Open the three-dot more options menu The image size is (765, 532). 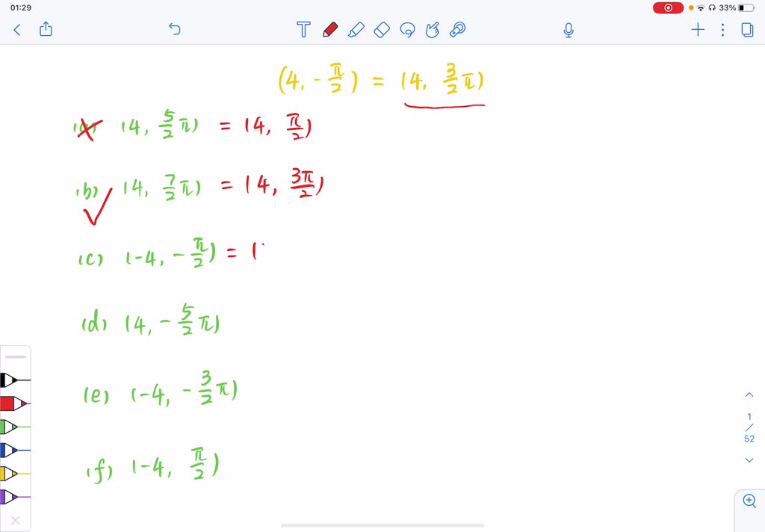[722, 30]
